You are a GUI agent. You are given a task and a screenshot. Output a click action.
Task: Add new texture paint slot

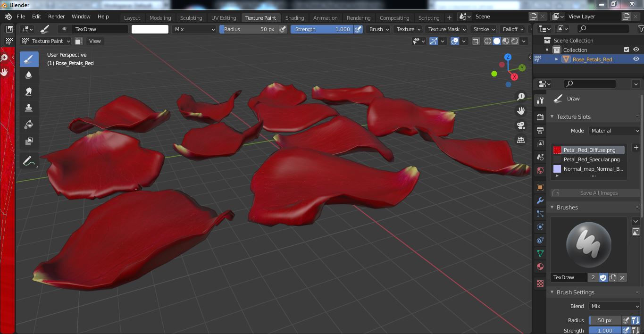pyautogui.click(x=636, y=148)
